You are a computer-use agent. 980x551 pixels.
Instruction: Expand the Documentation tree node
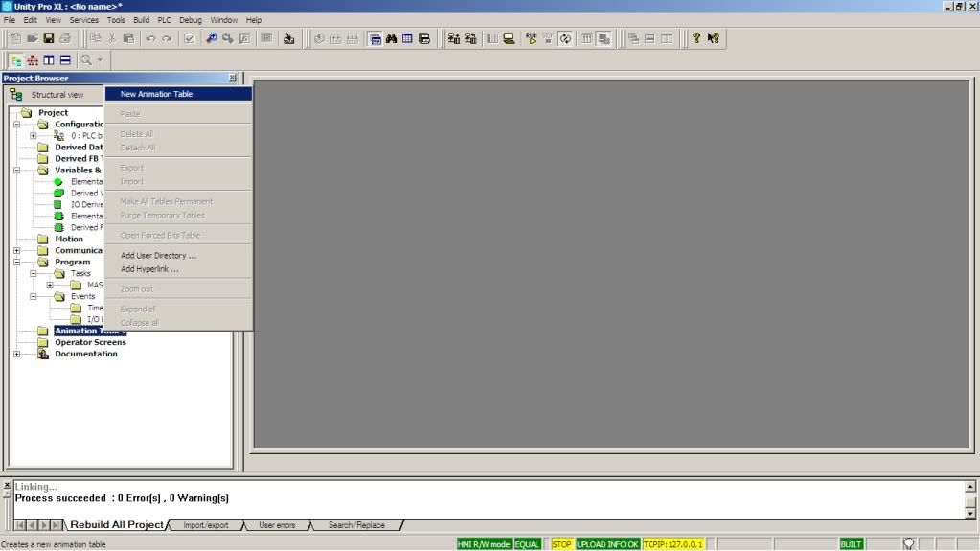17,354
